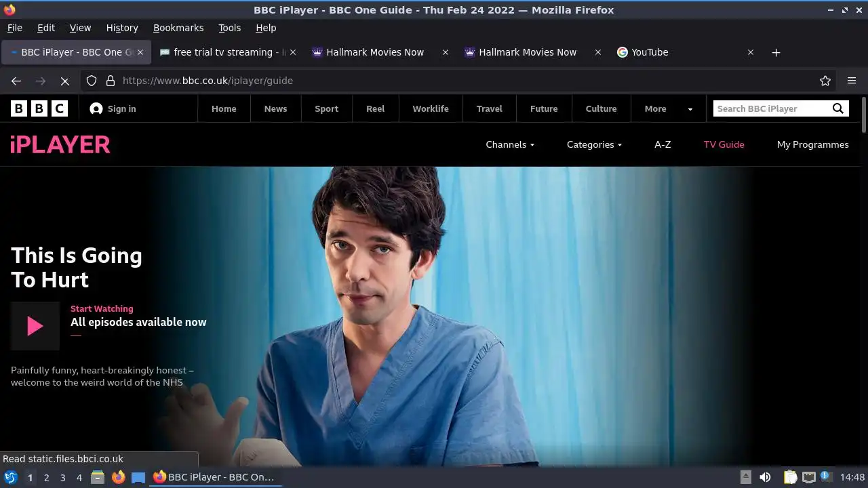The height and width of the screenshot is (488, 868).
Task: Click the Sign in account icon
Action: [96, 108]
